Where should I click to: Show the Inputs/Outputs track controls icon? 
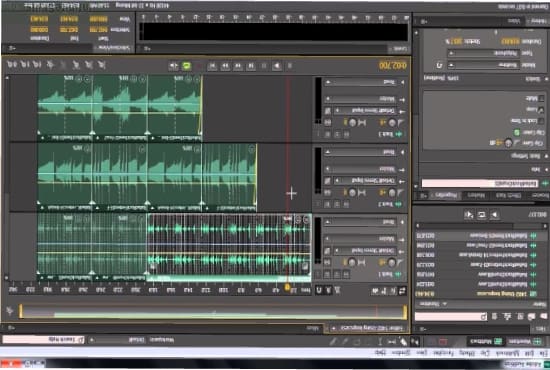click(x=402, y=291)
